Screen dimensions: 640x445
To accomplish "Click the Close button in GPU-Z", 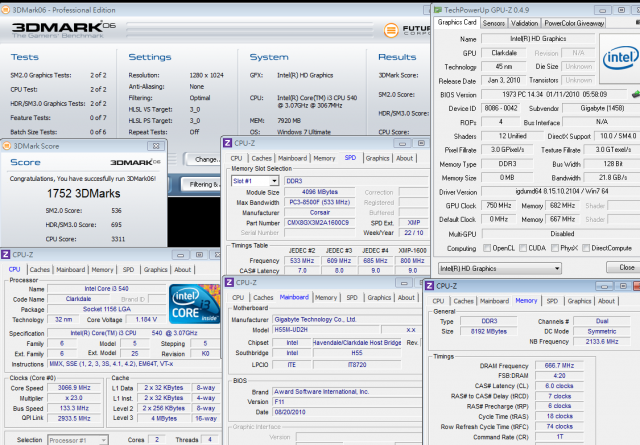I will click(623, 267).
